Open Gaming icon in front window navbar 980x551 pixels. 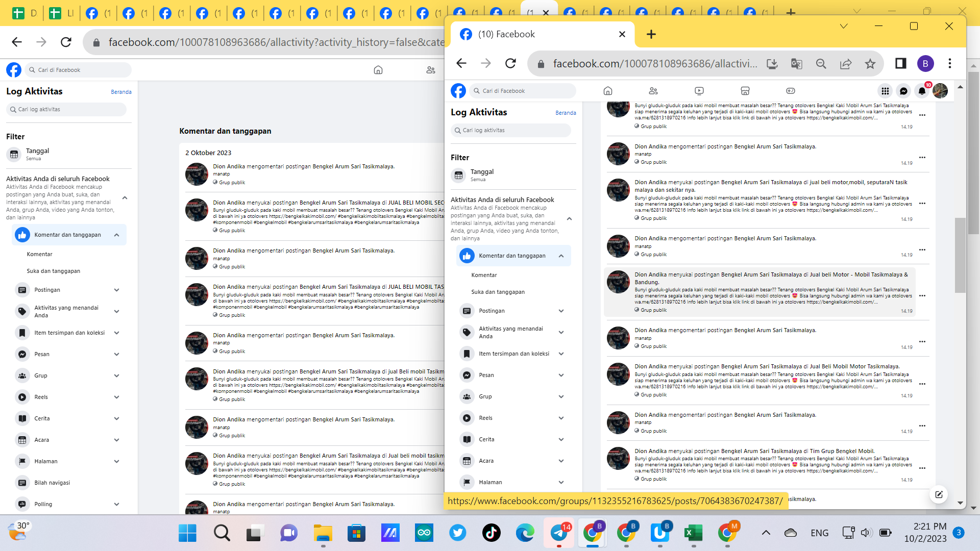(791, 91)
